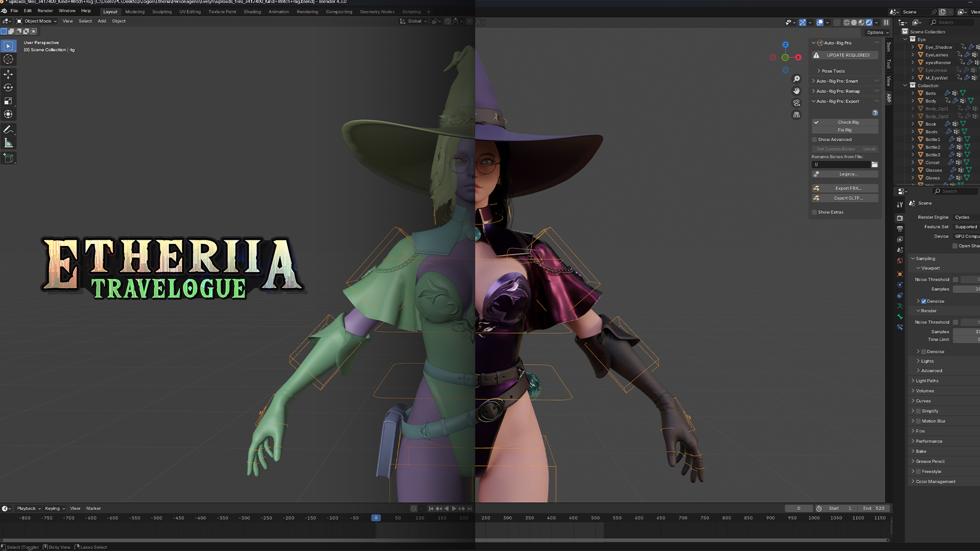Viewport: 980px width, 551px height.
Task: Disable the Viewport Denoise checkbox
Action: tap(924, 302)
